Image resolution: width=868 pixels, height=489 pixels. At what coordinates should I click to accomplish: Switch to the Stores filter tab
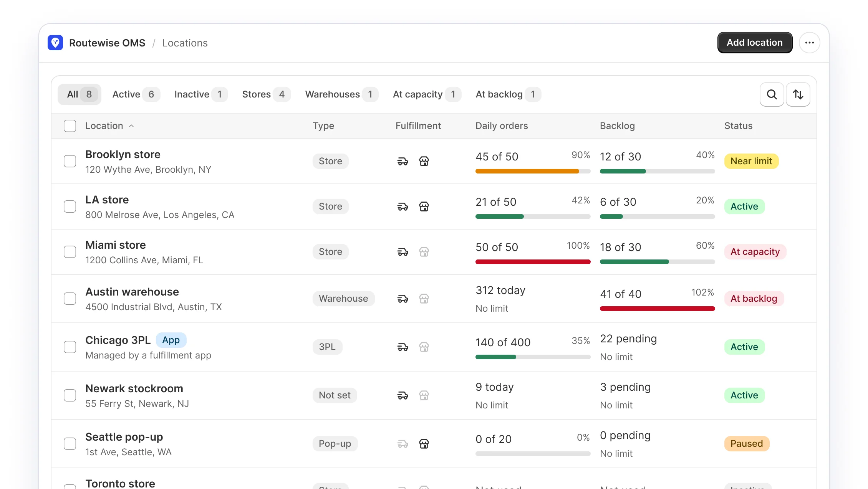[x=266, y=94]
